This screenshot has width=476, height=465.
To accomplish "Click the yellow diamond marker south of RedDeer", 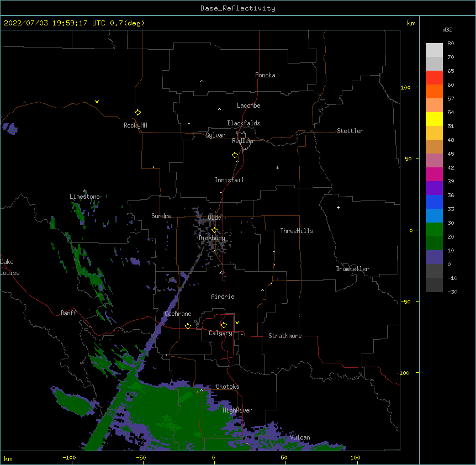I will 235,155.
